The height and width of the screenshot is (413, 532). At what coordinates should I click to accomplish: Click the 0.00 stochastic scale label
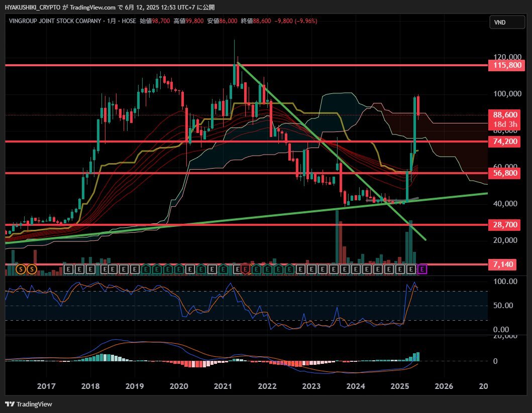coord(501,330)
